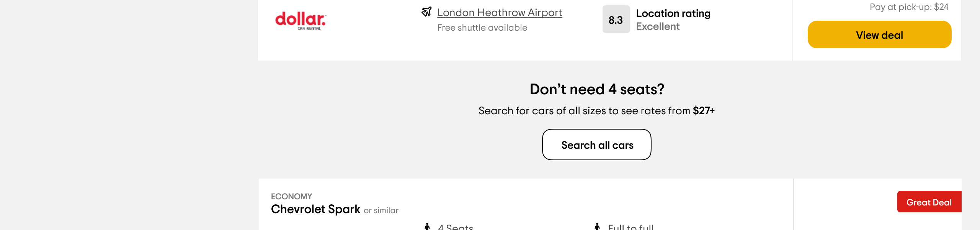Click the red Great Deal badge
The height and width of the screenshot is (230, 980).
(x=929, y=202)
